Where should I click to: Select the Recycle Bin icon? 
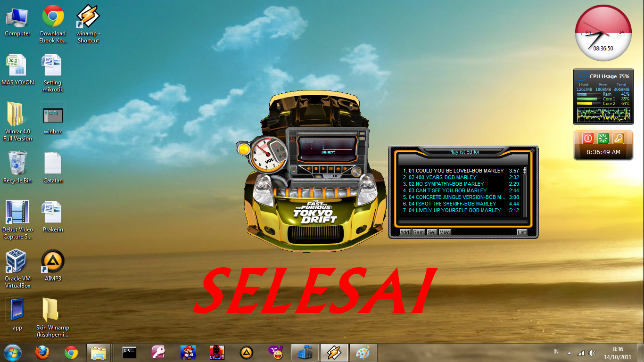pyautogui.click(x=17, y=167)
